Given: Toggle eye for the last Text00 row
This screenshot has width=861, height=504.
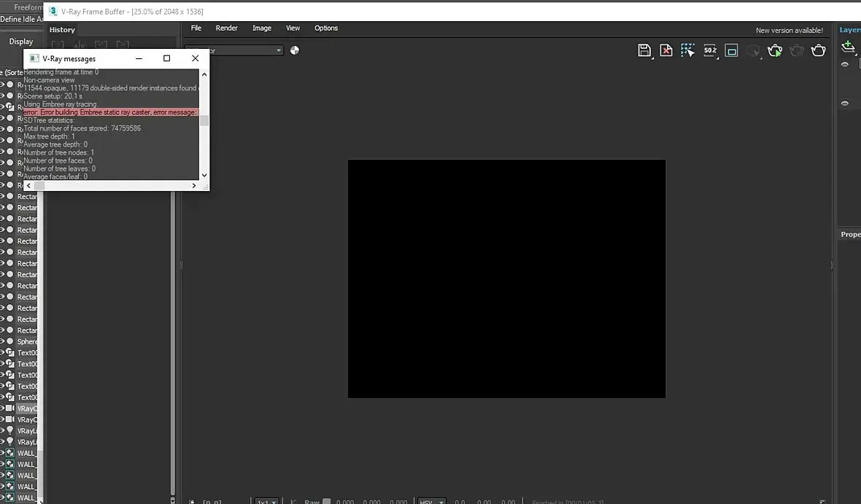Looking at the screenshot, I should click(x=2, y=397).
